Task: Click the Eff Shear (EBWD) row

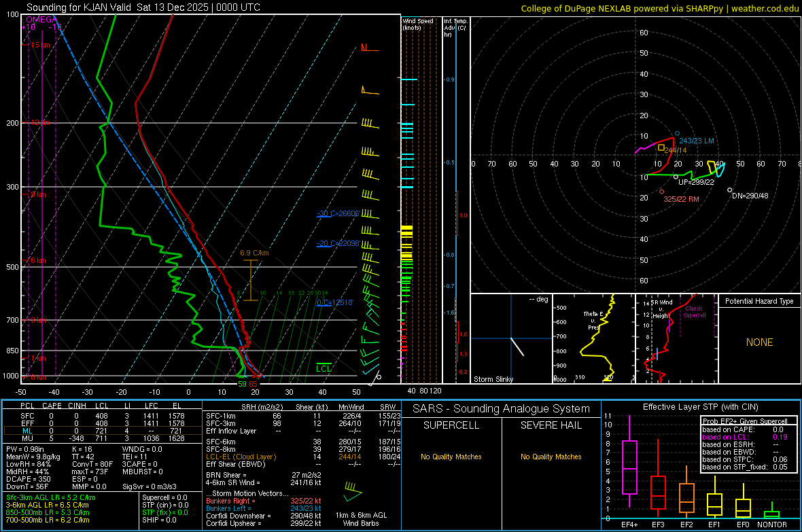Action: tap(303, 464)
